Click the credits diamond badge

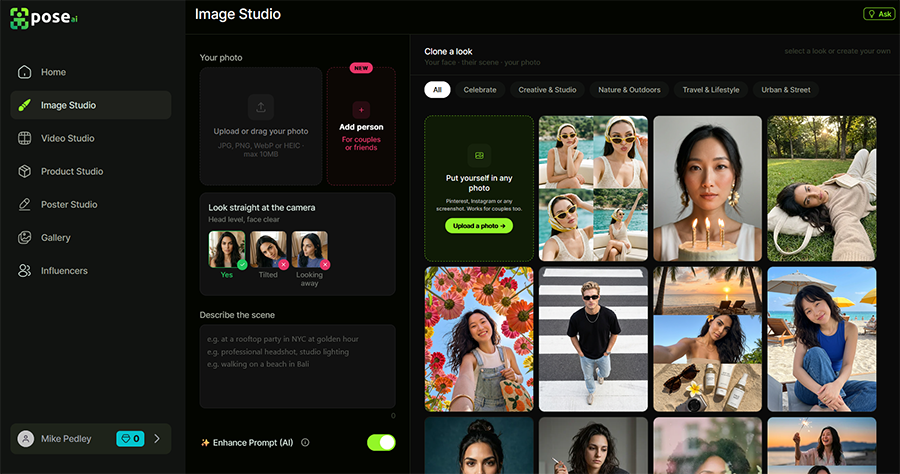click(130, 438)
